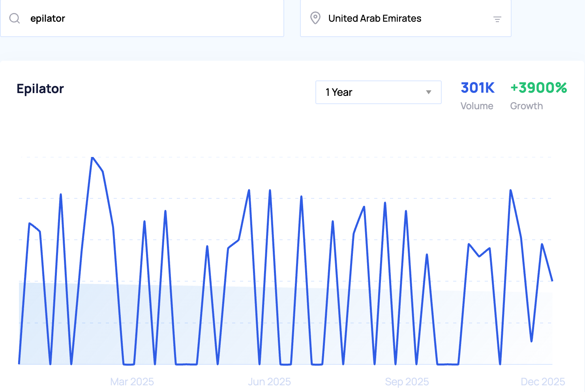The image size is (585, 392).
Task: Open the filter lines icon in location box
Action: (x=497, y=19)
